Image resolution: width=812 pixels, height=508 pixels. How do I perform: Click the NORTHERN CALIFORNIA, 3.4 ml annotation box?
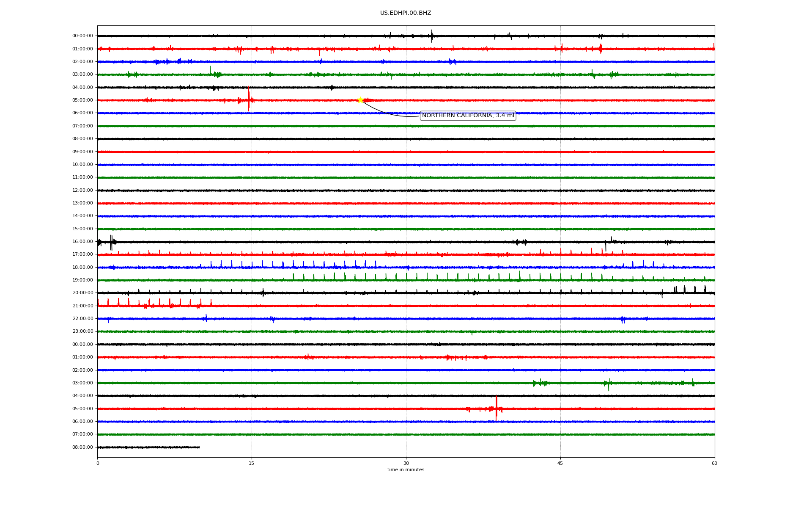pos(468,116)
